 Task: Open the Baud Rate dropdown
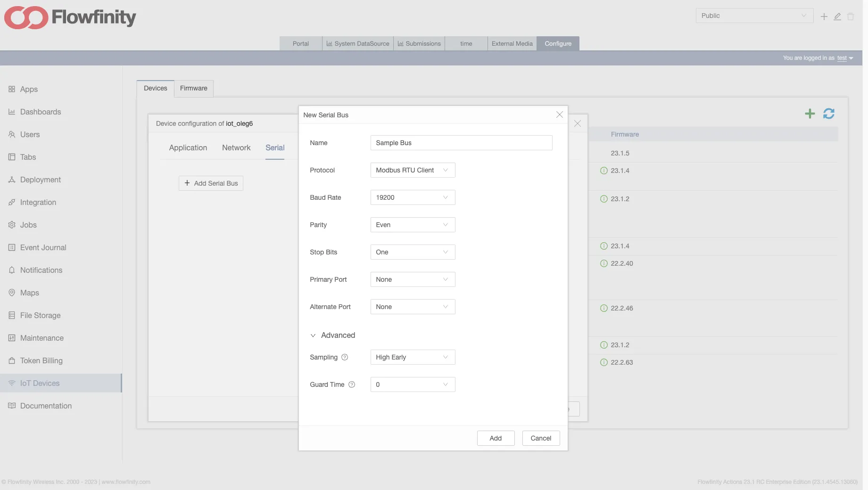tap(413, 197)
